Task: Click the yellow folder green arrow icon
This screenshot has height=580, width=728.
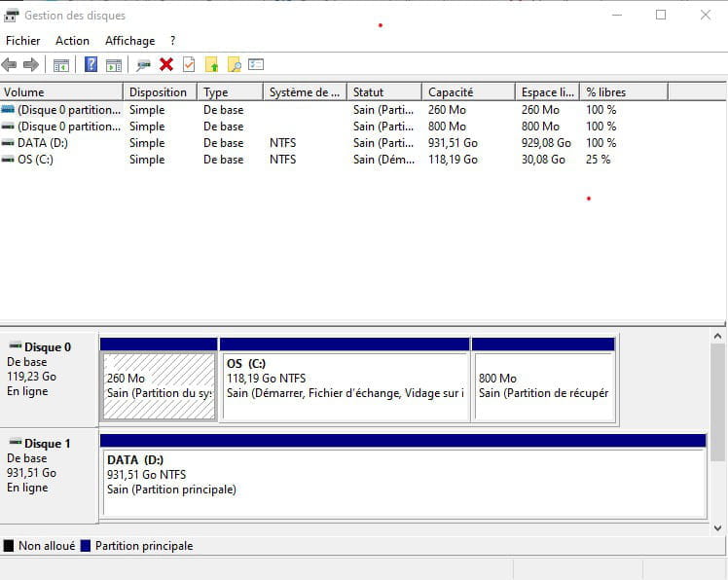Action: pyautogui.click(x=212, y=64)
